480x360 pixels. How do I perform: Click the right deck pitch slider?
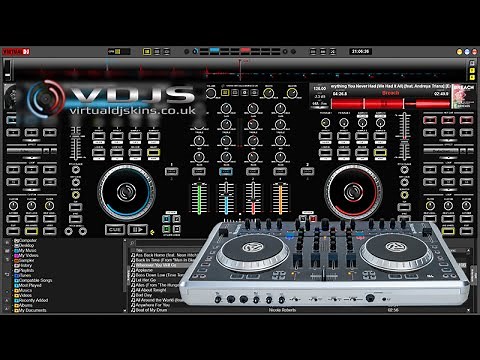click(x=404, y=137)
